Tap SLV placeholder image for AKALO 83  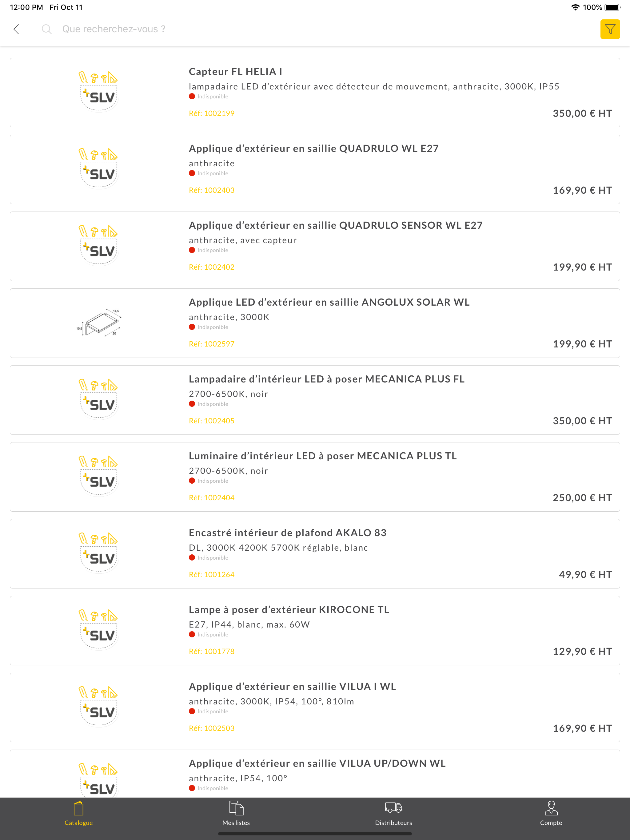[99, 553]
